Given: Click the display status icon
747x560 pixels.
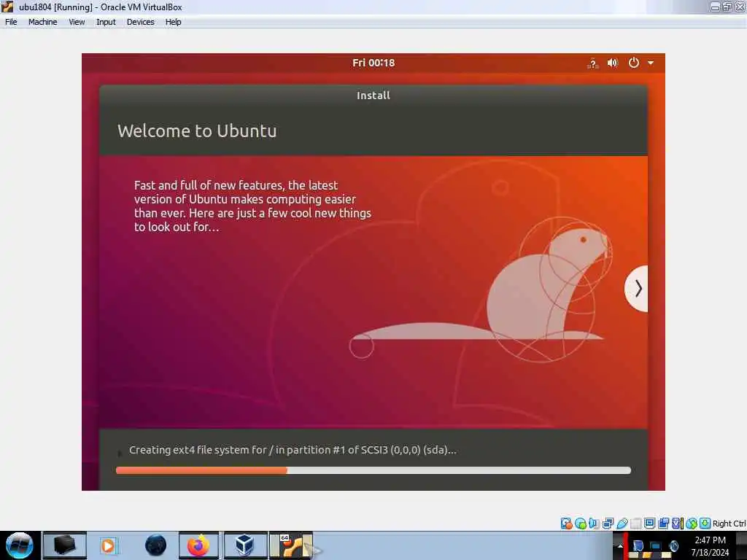Looking at the screenshot, I should coord(649,524).
